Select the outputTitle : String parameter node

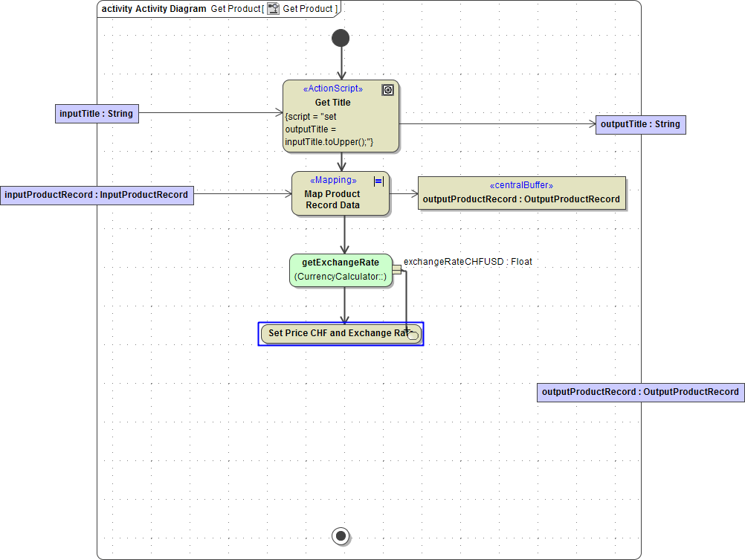pos(640,124)
